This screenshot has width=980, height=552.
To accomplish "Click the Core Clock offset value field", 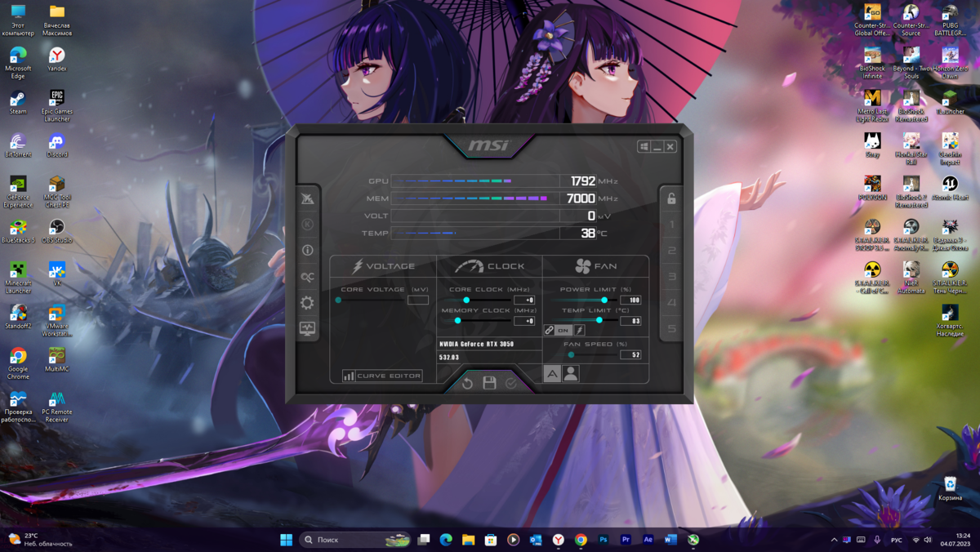I will 524,300.
